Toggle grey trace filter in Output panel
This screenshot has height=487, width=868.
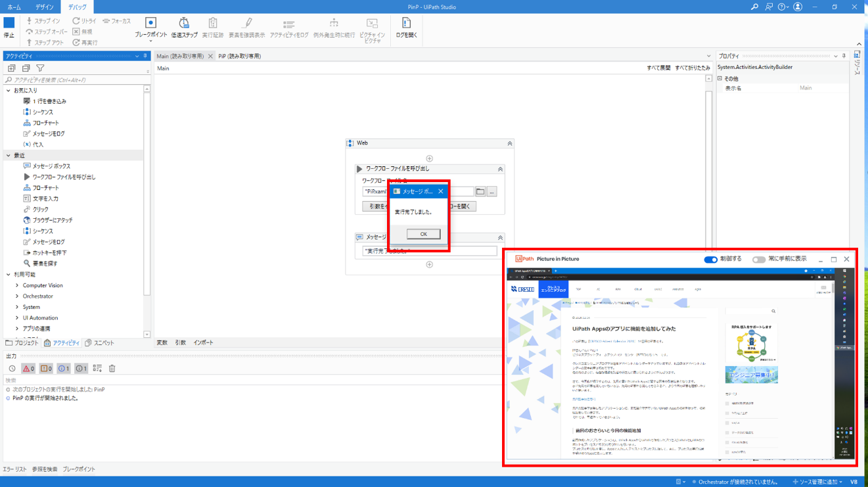[81, 369]
